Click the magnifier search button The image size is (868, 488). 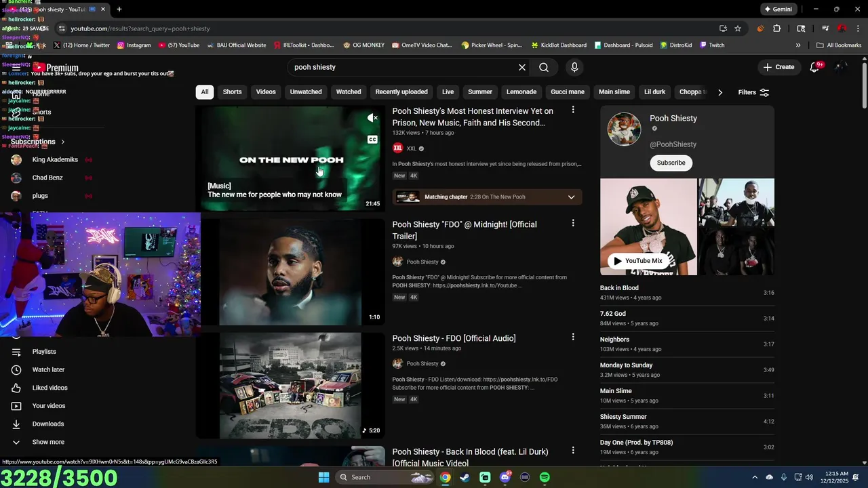(x=544, y=67)
